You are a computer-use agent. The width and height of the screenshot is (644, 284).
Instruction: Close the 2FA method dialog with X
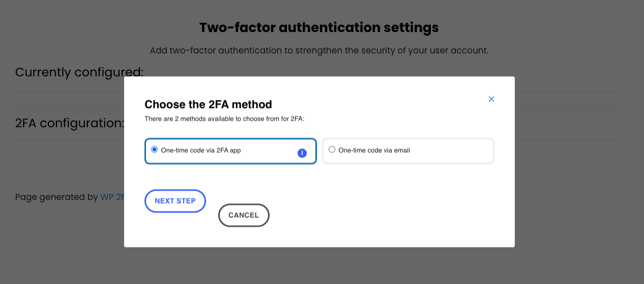pos(491,99)
